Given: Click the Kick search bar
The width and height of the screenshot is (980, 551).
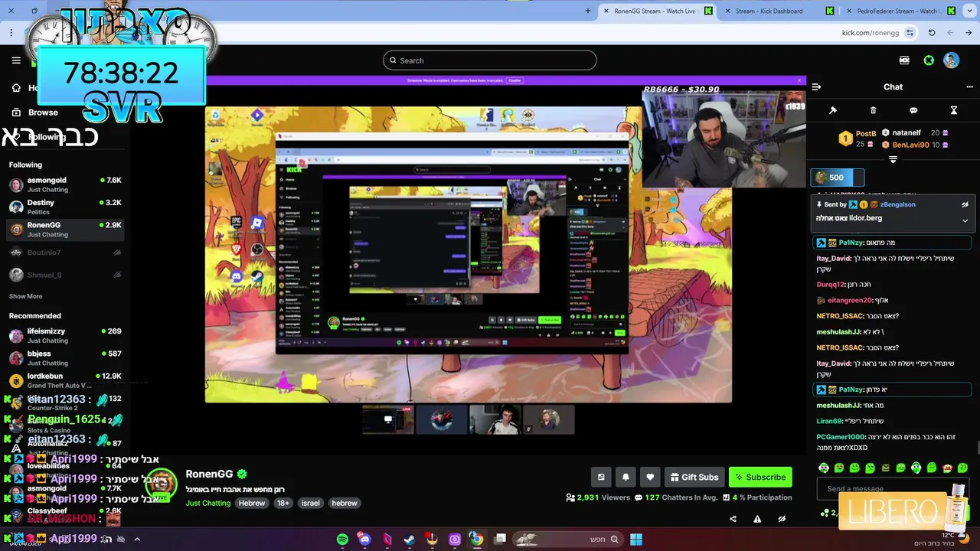Looking at the screenshot, I should tap(490, 60).
